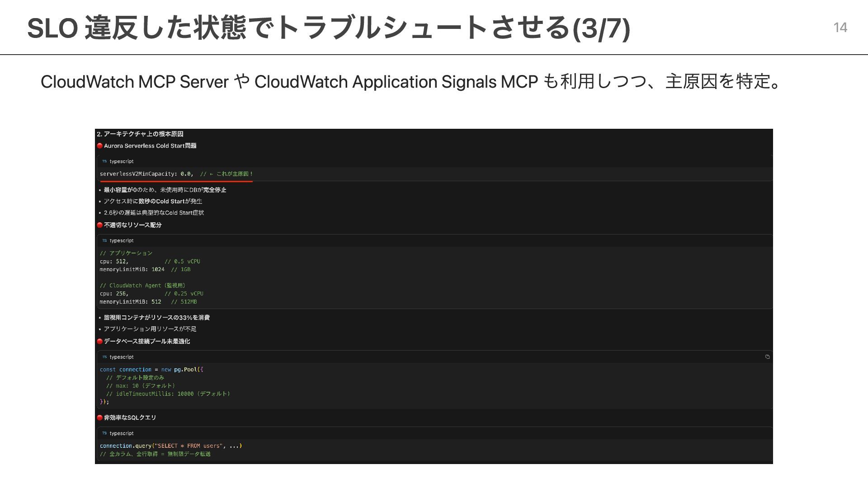The height and width of the screenshot is (488, 868).
Task: Click heading データベース接続プール未最適化
Action: coord(147,342)
